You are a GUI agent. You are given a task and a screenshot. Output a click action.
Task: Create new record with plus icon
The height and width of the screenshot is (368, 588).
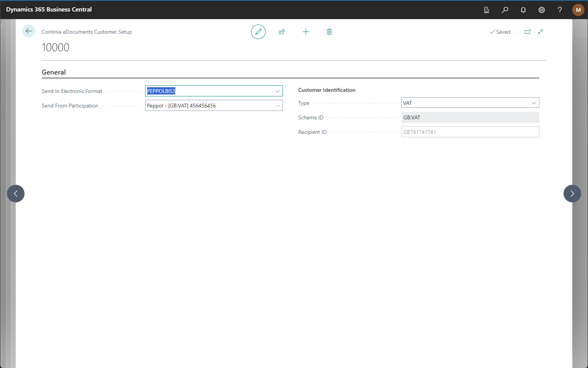(x=306, y=32)
